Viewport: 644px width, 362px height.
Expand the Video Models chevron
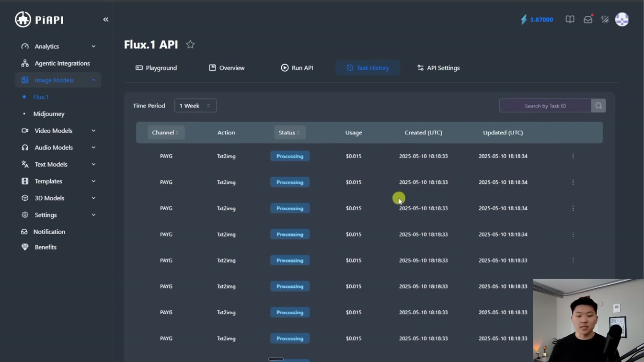click(93, 131)
